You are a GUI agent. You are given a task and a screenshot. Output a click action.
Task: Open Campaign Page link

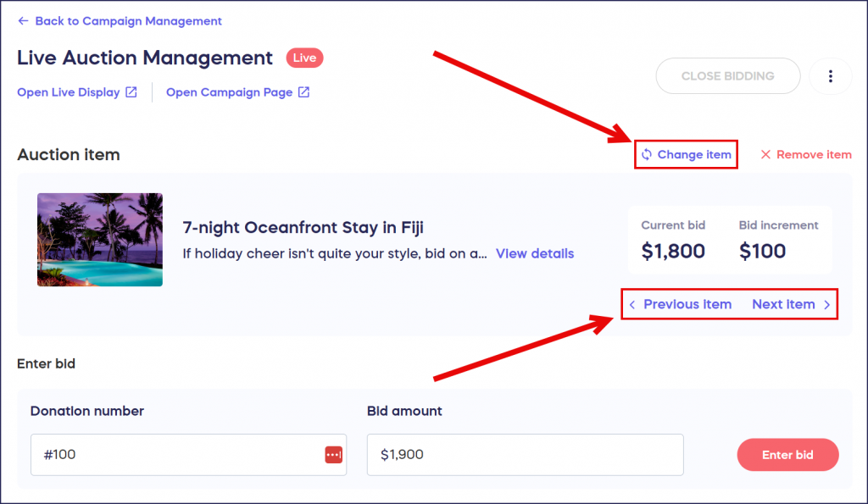tap(229, 92)
